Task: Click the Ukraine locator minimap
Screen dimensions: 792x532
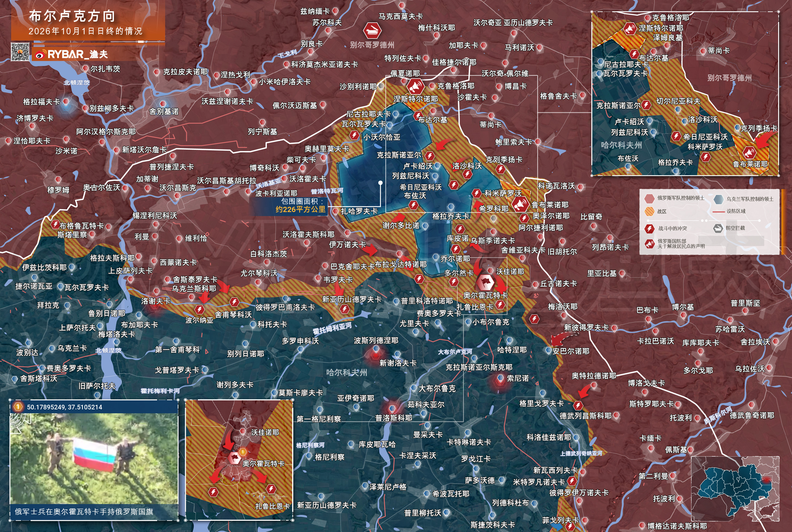Action: (x=735, y=489)
